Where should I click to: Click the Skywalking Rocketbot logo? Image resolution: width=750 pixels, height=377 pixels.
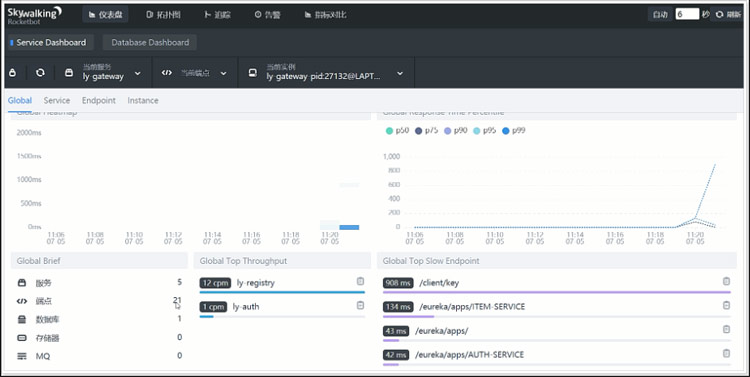34,15
